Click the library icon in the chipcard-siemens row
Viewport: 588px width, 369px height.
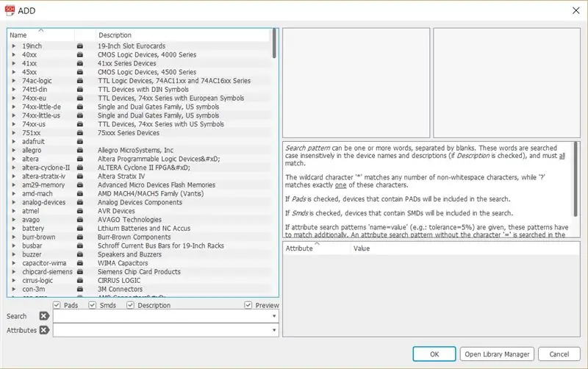pos(80,272)
